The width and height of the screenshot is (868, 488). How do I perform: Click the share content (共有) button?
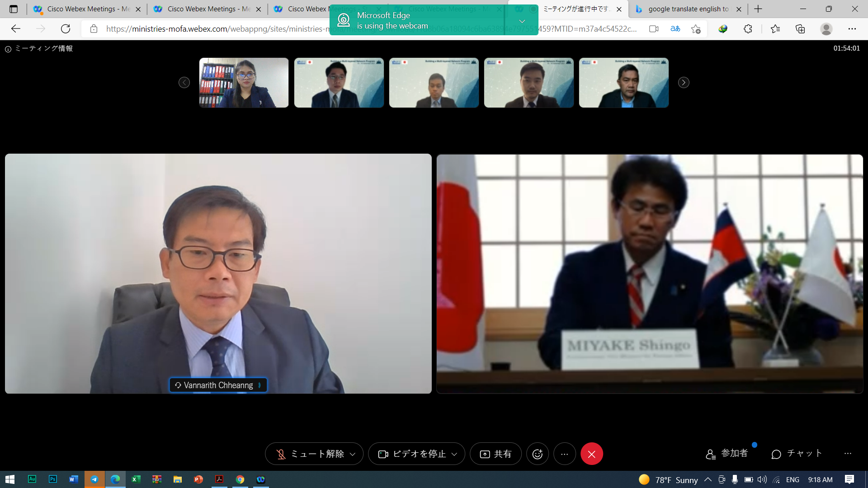click(x=495, y=454)
